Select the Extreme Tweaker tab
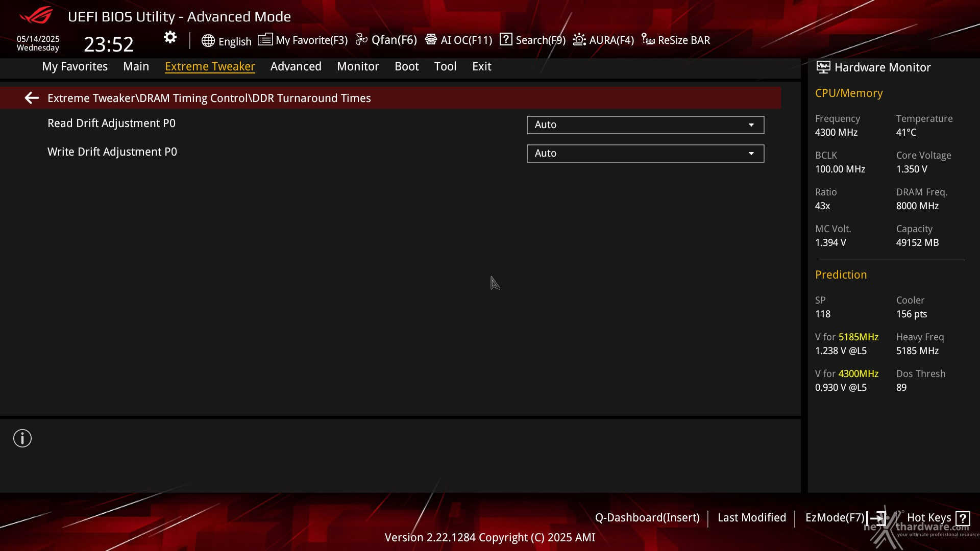The height and width of the screenshot is (551, 980). (x=210, y=66)
